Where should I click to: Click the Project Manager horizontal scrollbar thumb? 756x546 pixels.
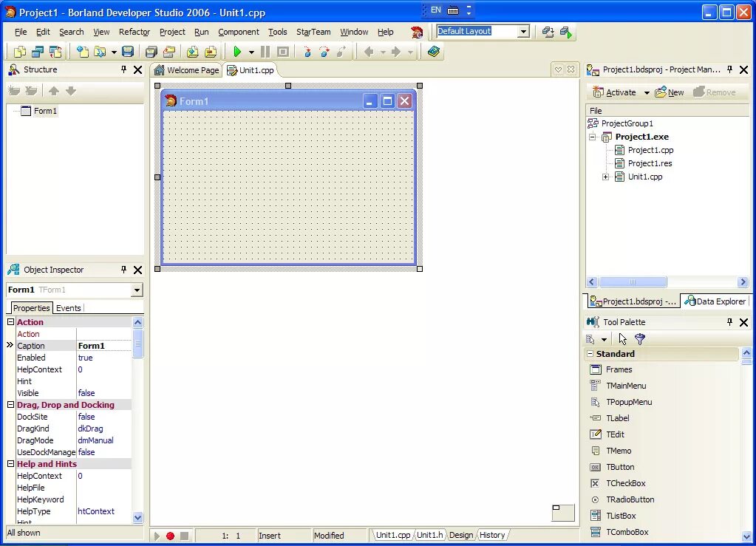[x=633, y=282]
